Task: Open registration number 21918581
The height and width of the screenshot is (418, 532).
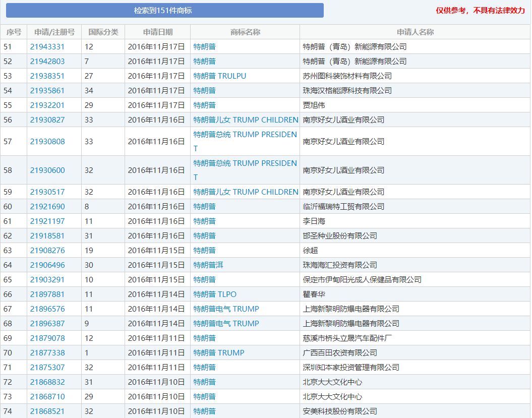Action: click(47, 235)
